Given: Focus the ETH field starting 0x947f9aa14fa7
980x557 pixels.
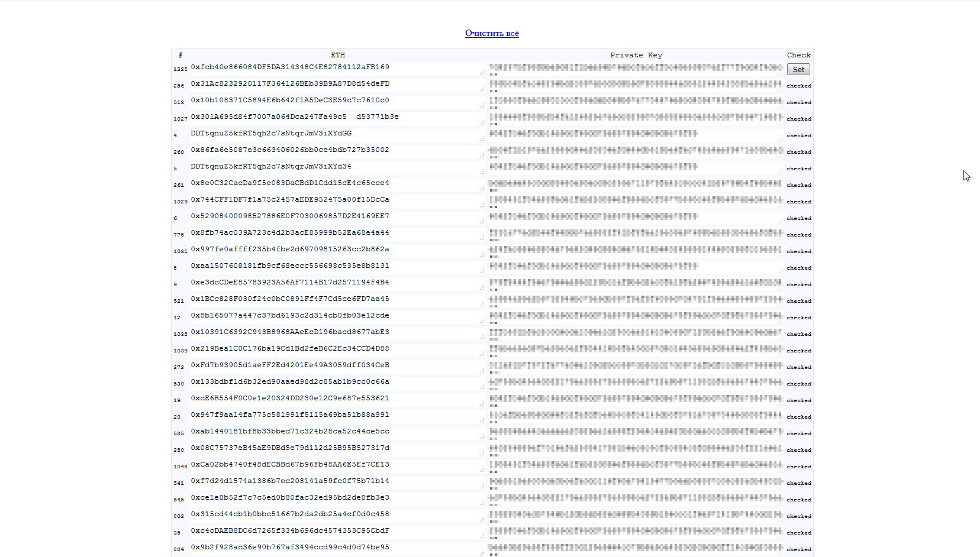Looking at the screenshot, I should 337,417.
